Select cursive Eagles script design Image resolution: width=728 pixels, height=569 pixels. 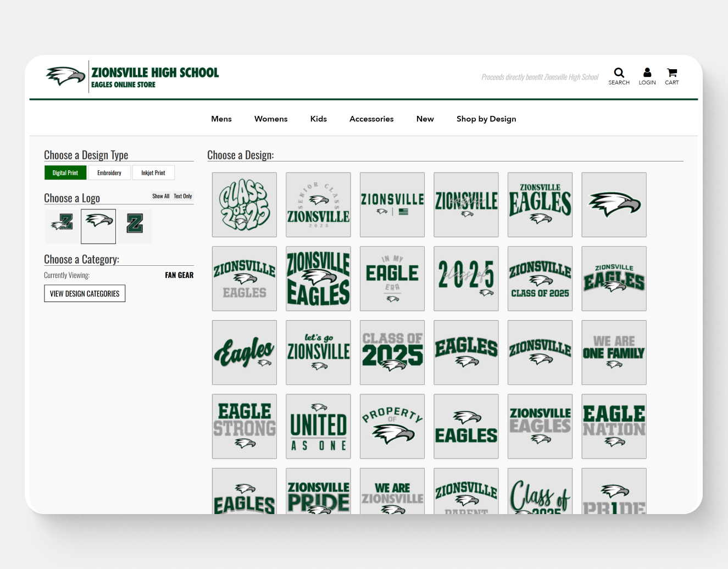point(244,353)
